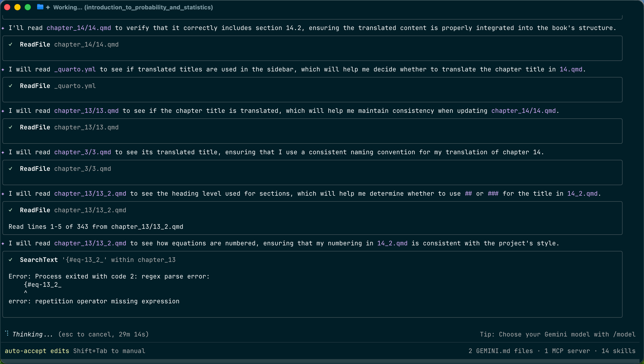Viewport: 644px width, 364px height.
Task: Click checkmark beside ReadFile chapter_13/13.qmd
Action: (x=11, y=127)
